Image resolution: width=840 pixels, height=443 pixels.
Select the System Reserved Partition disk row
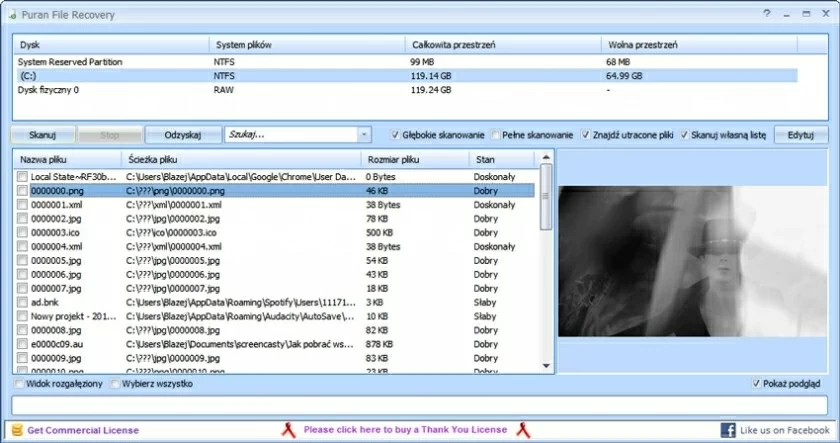coord(406,62)
